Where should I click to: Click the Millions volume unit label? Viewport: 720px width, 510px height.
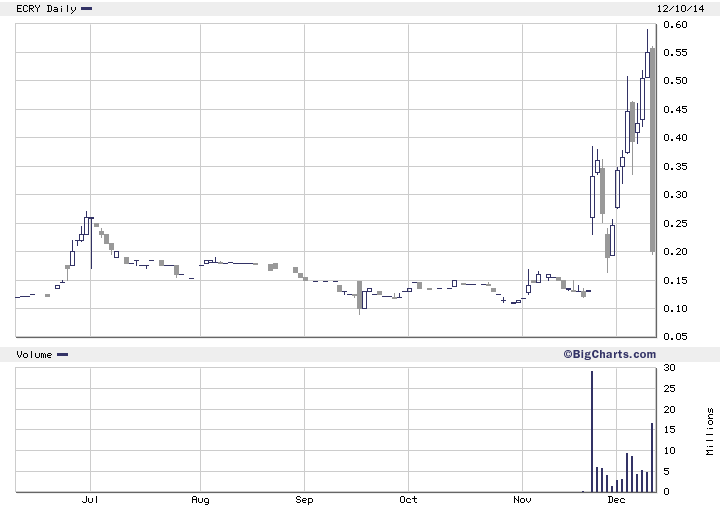[710, 431]
